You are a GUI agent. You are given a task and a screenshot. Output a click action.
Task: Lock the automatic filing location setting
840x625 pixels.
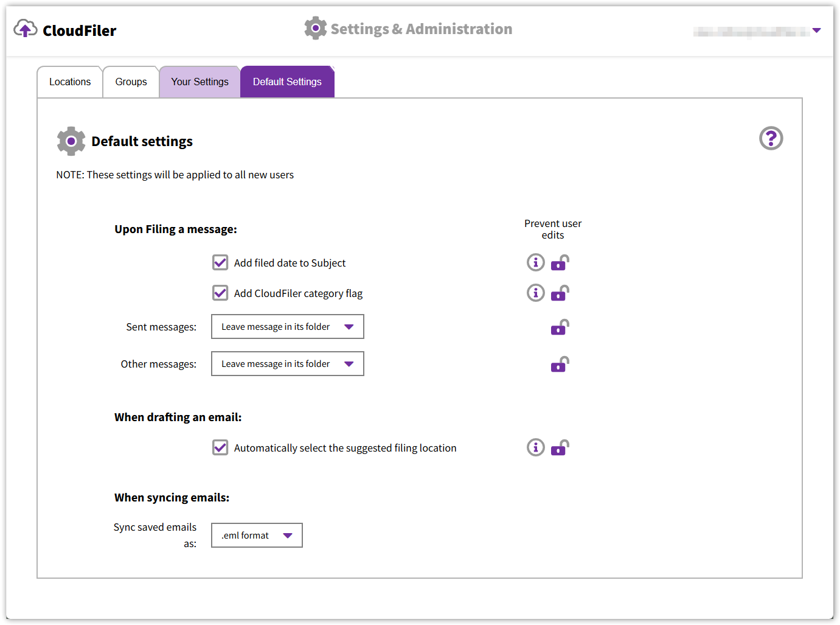coord(560,448)
